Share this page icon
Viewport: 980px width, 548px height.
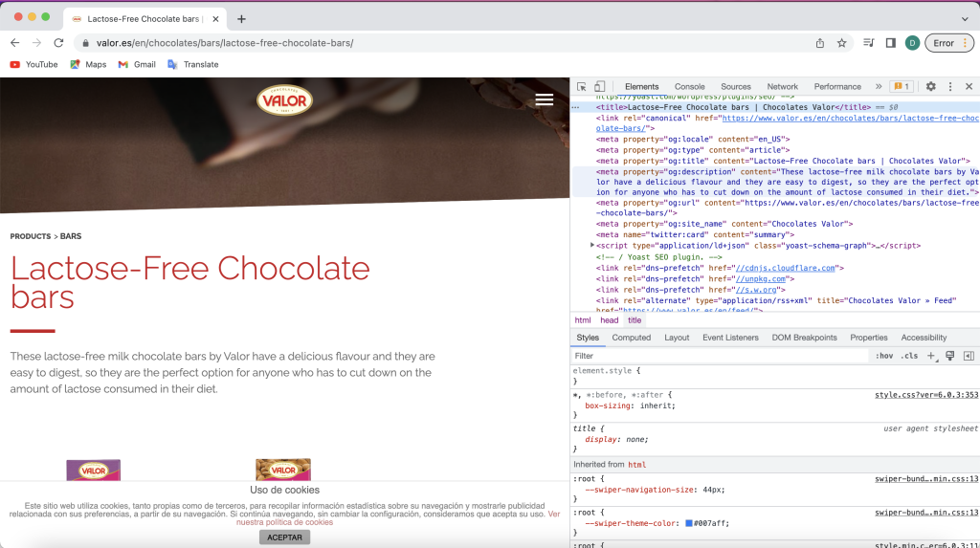[x=820, y=43]
